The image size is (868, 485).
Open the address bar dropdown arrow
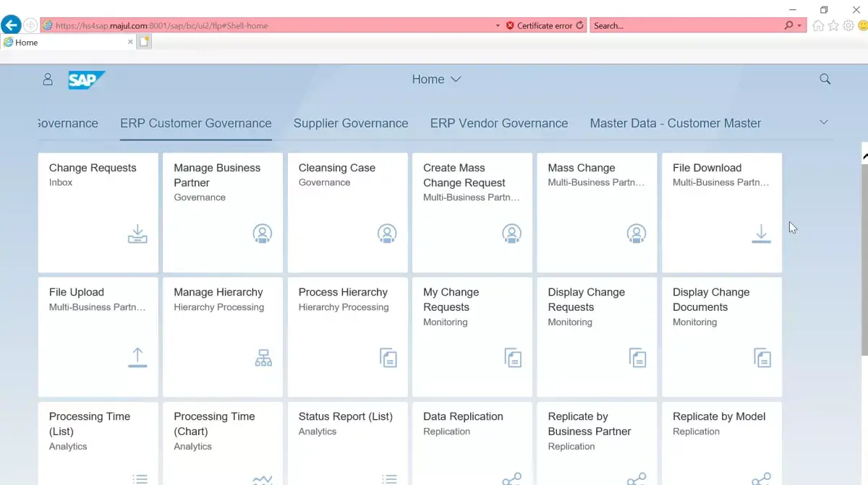(498, 25)
